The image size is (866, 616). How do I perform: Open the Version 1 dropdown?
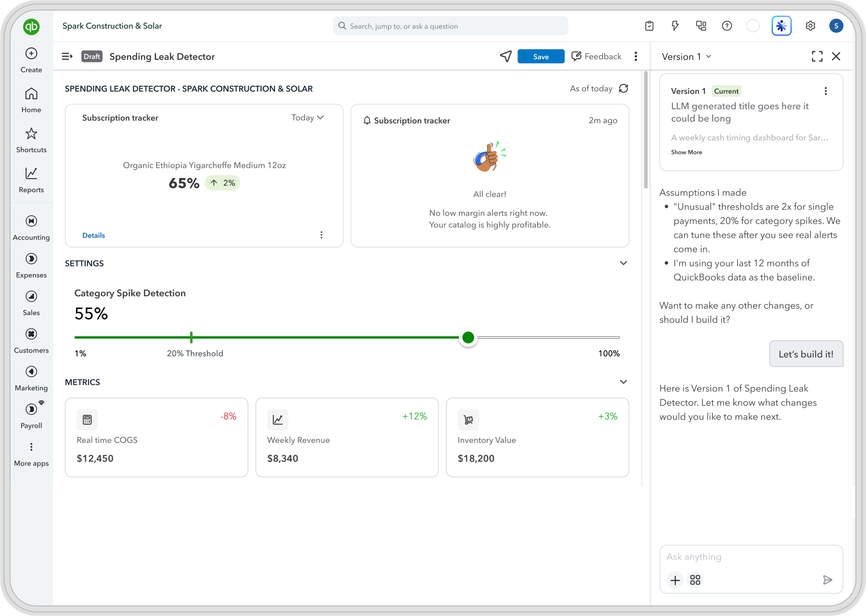[x=686, y=57]
